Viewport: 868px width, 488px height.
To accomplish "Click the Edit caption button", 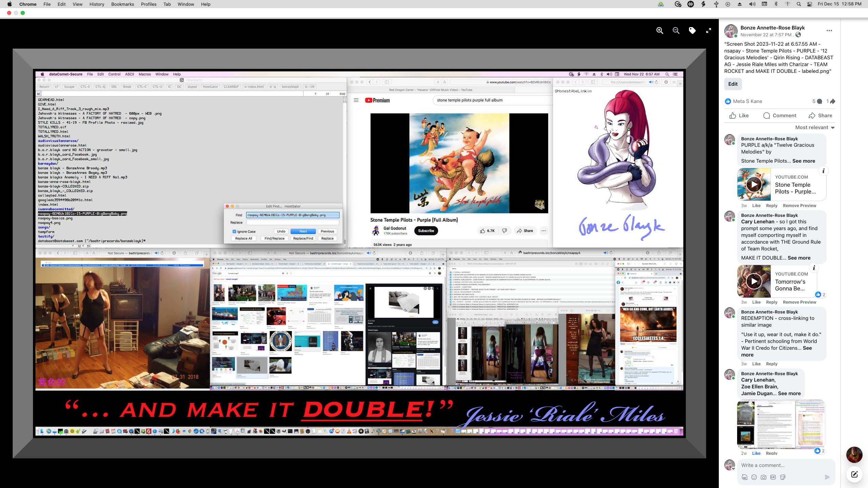I will [733, 84].
